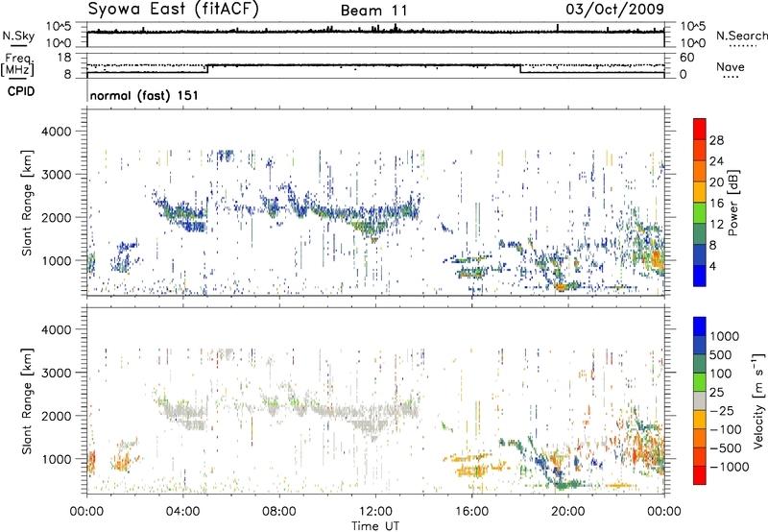Click the 'normal (fast) 151' CPID text
This screenshot has width=768, height=532.
coord(145,95)
